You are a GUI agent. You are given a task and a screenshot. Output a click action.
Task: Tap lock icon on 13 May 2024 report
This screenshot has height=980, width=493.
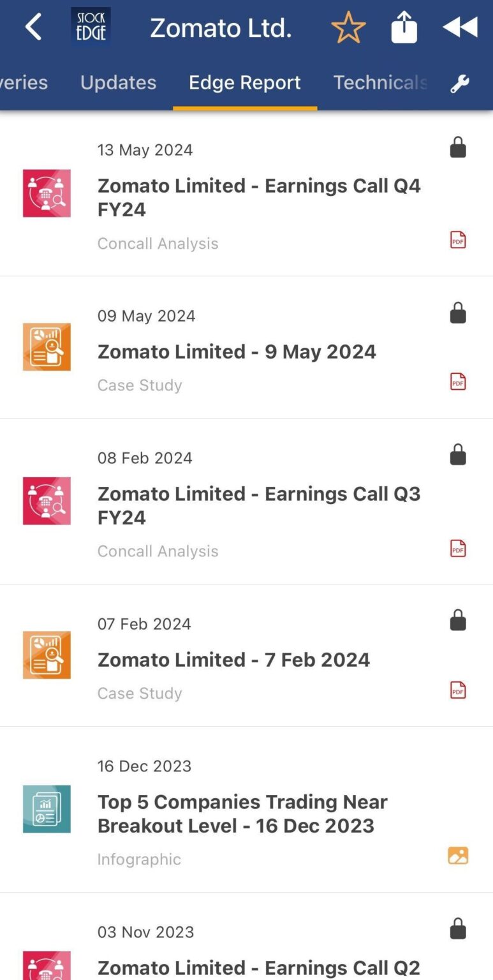pos(458,147)
